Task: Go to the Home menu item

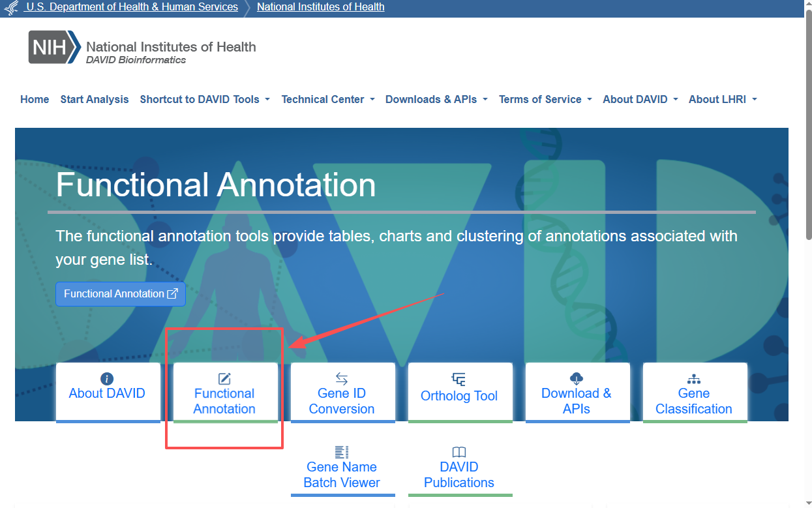Action: coord(35,100)
